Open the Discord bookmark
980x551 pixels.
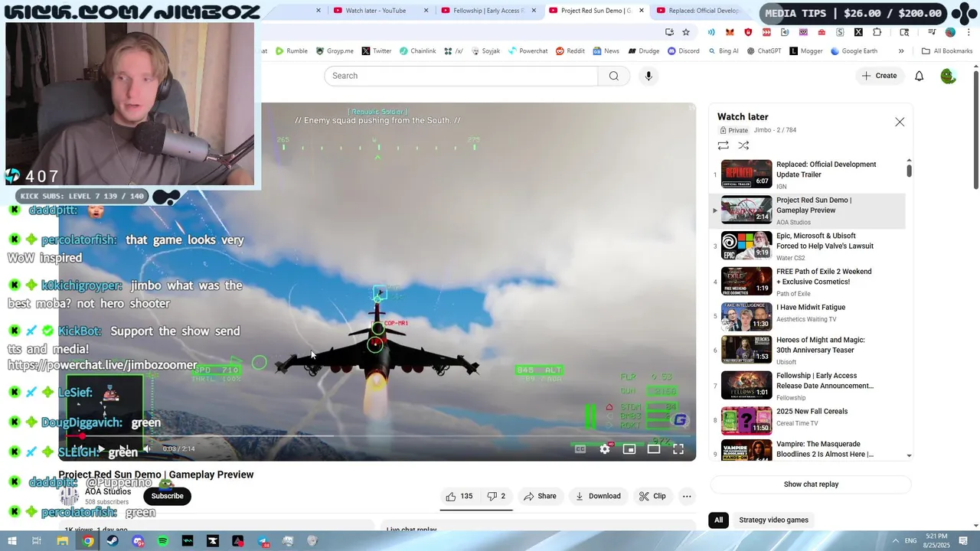click(x=683, y=51)
